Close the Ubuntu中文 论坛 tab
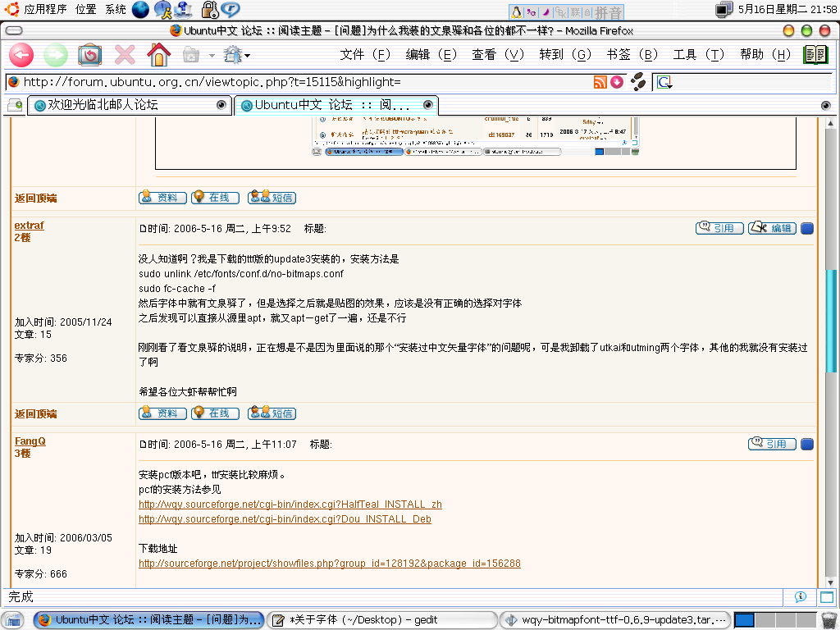Screen dimensions: 840x630 pyautogui.click(x=427, y=104)
